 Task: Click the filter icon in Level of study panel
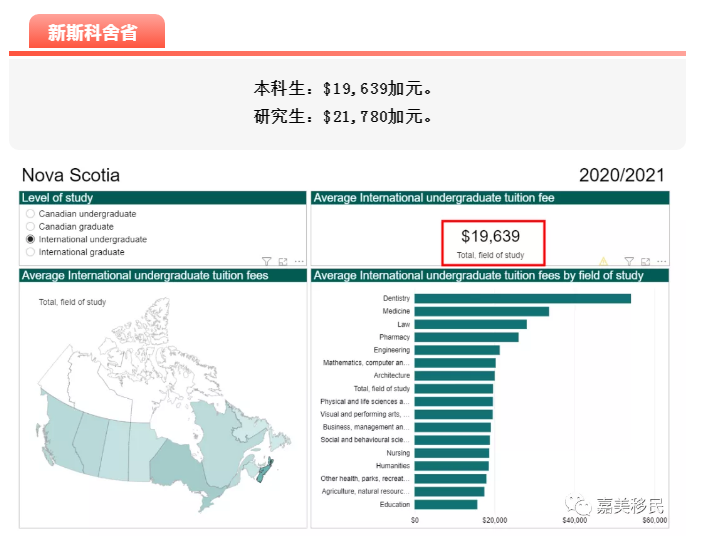267,261
